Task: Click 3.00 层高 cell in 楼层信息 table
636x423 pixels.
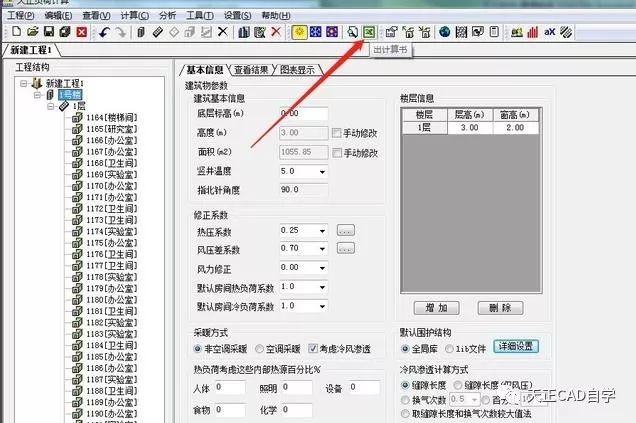Action: tap(470, 127)
